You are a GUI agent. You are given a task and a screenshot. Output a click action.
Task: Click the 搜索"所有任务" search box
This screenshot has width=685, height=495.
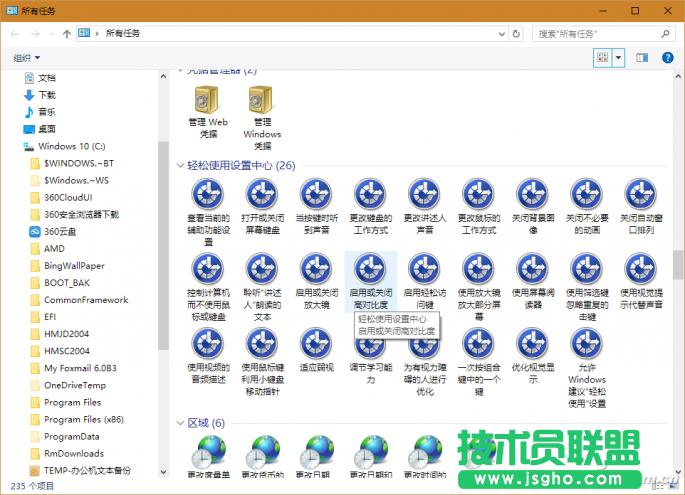point(598,33)
